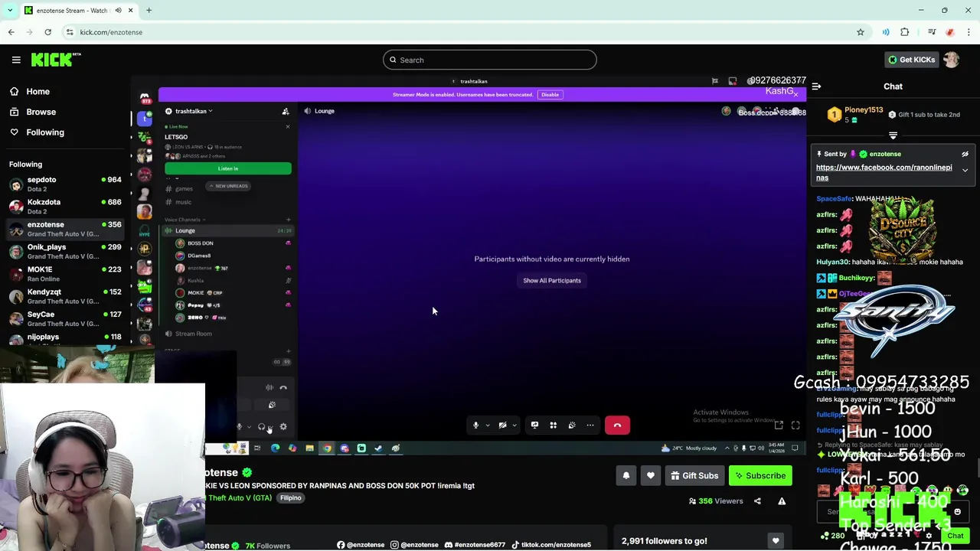Select BOSS DON in the Lounge voice list

201,243
